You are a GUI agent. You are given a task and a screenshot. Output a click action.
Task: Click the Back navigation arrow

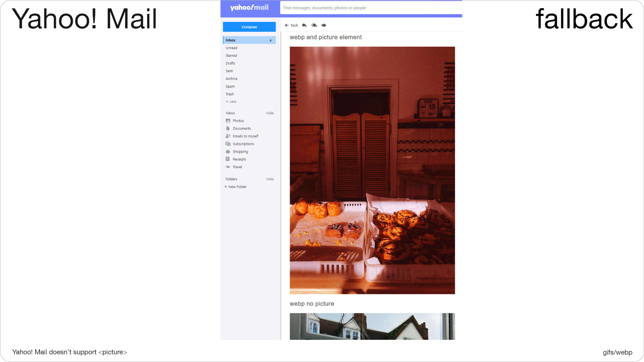point(287,25)
